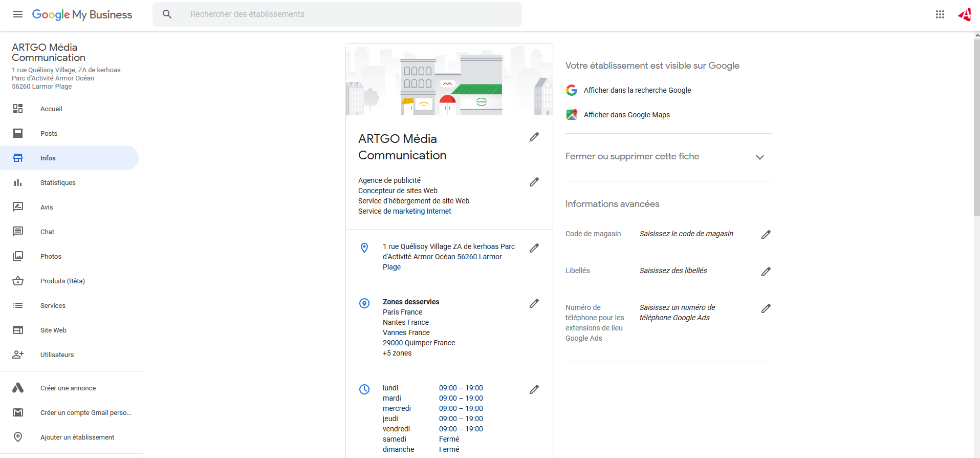Click the samedi Fermé hours row
The width and height of the screenshot is (980, 458).
coord(421,439)
